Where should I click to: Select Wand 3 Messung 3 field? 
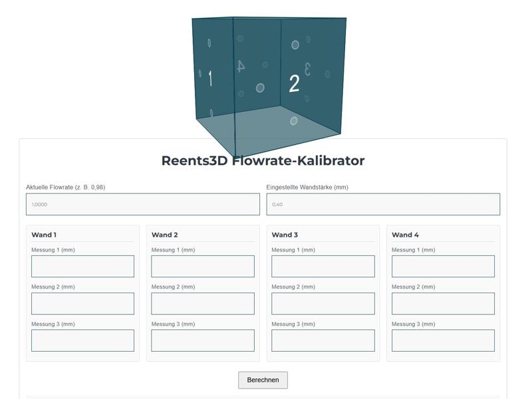coord(323,340)
